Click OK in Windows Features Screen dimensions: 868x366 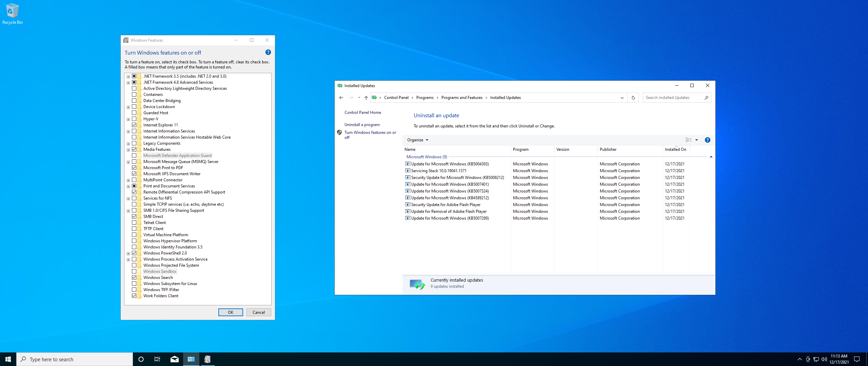click(231, 312)
